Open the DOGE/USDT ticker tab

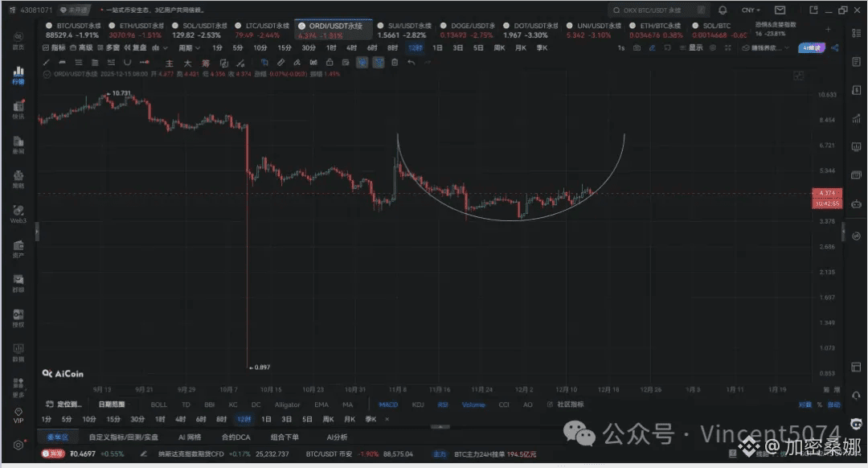(x=467, y=31)
